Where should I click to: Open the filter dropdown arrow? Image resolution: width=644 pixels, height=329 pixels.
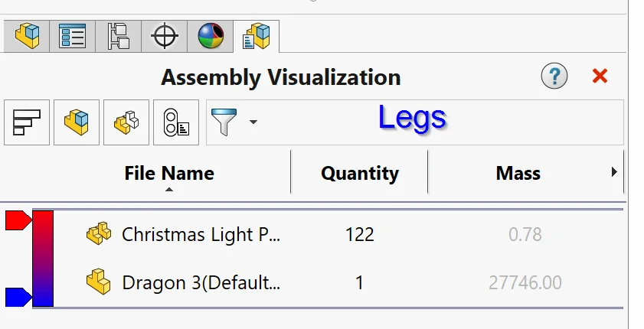pos(253,122)
